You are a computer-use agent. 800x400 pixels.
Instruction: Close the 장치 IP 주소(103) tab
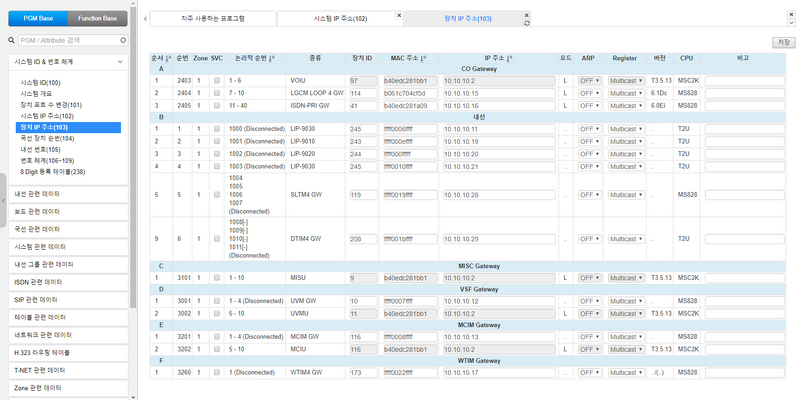point(527,15)
